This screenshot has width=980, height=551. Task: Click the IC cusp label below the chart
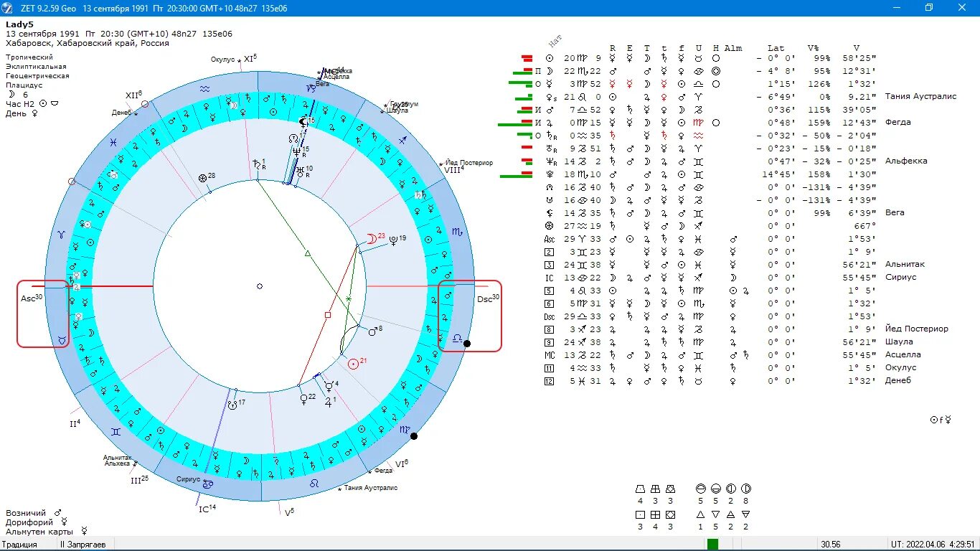tap(207, 508)
